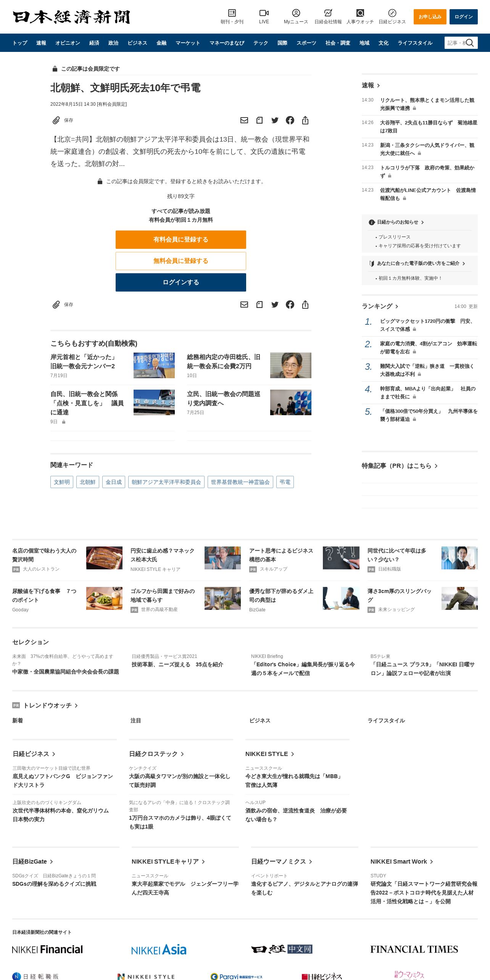Open 立民、旧統一教会の問題巡り党内調査へ article
This screenshot has width=490, height=980.
tap(224, 398)
